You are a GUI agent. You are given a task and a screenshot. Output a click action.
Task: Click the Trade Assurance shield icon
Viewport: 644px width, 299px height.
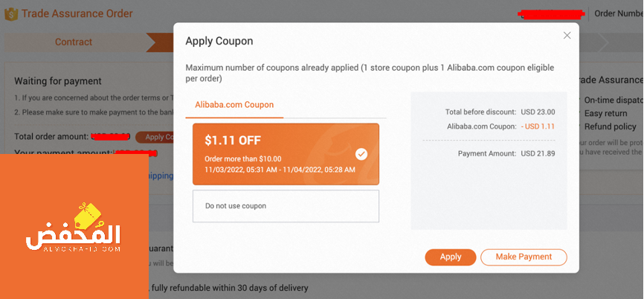point(11,14)
